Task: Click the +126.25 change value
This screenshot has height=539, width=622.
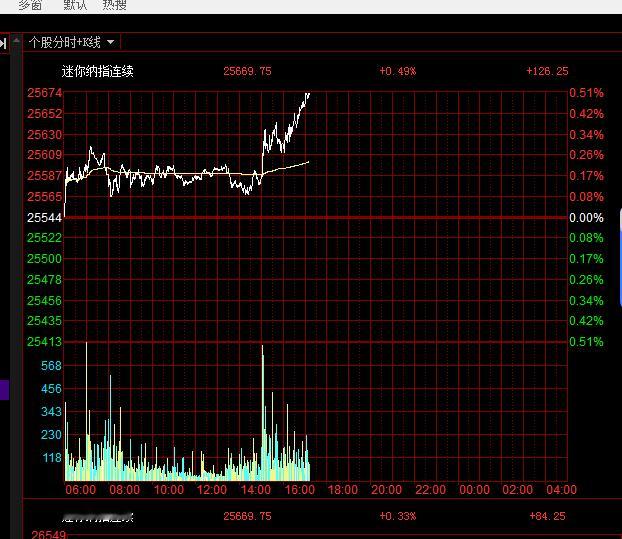Action: 547,71
